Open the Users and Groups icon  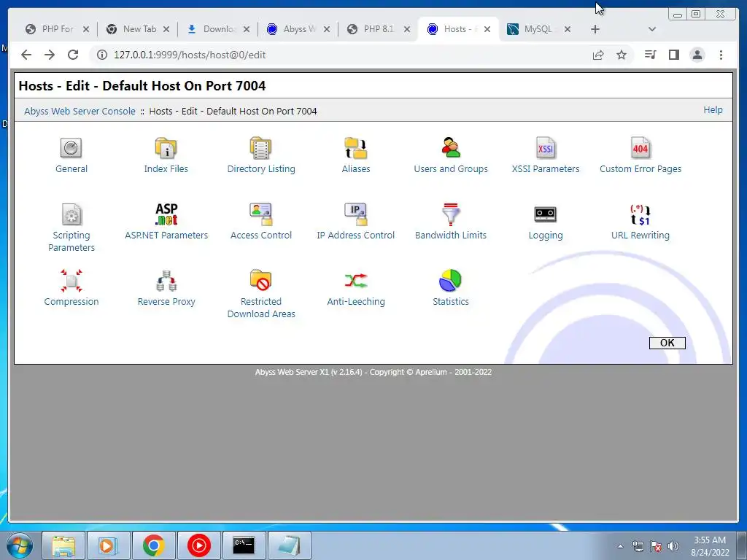click(x=451, y=148)
